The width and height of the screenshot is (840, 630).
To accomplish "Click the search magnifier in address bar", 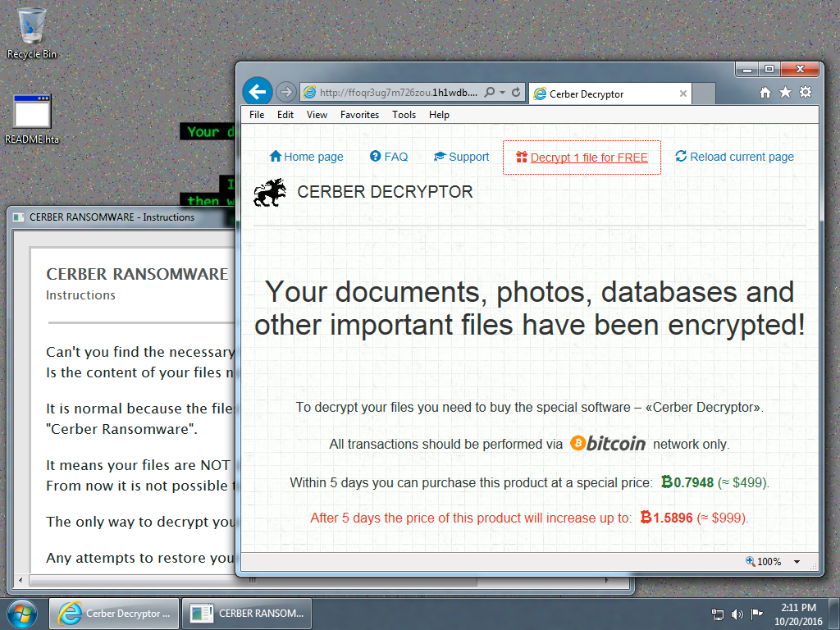I will click(x=489, y=92).
